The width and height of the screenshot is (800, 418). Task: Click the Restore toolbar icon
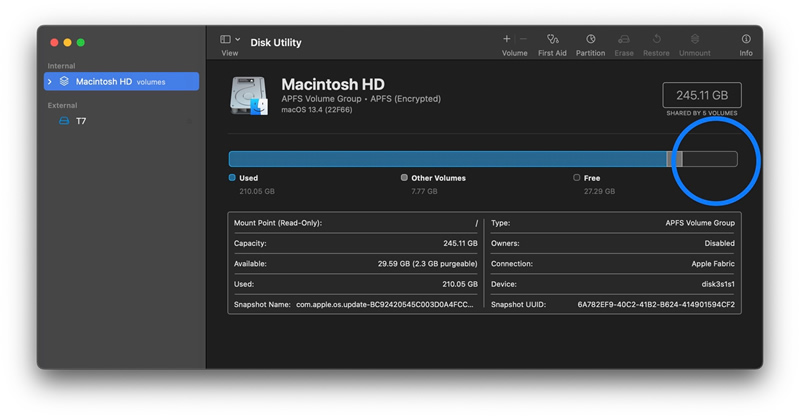(x=656, y=39)
